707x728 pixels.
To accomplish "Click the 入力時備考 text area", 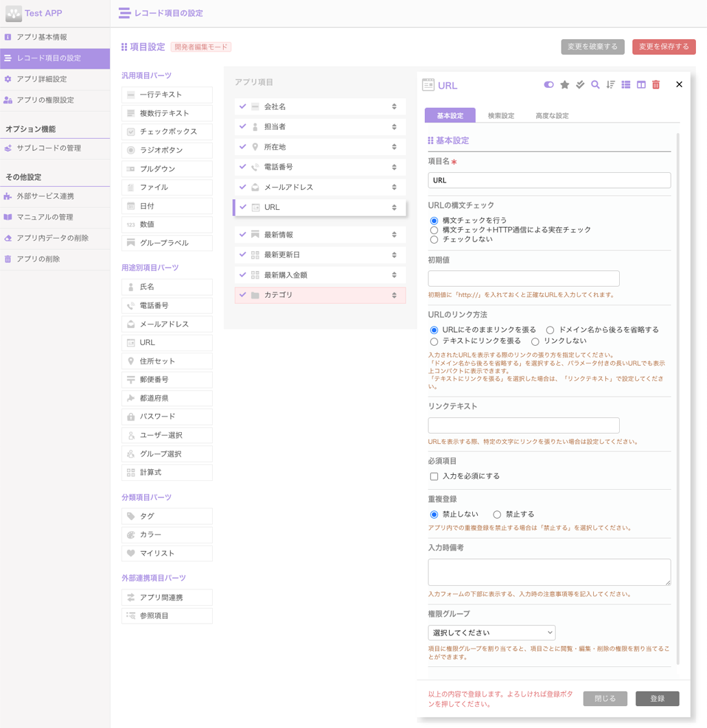I will [x=549, y=572].
